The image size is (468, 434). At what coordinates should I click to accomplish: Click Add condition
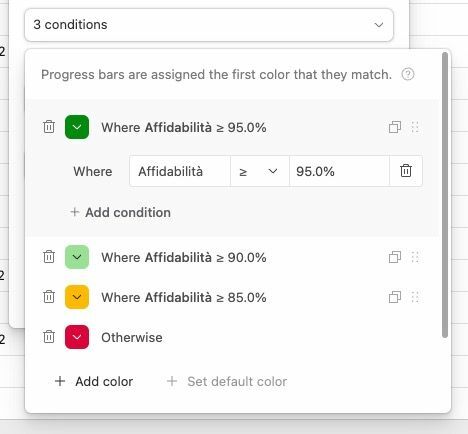click(x=121, y=212)
